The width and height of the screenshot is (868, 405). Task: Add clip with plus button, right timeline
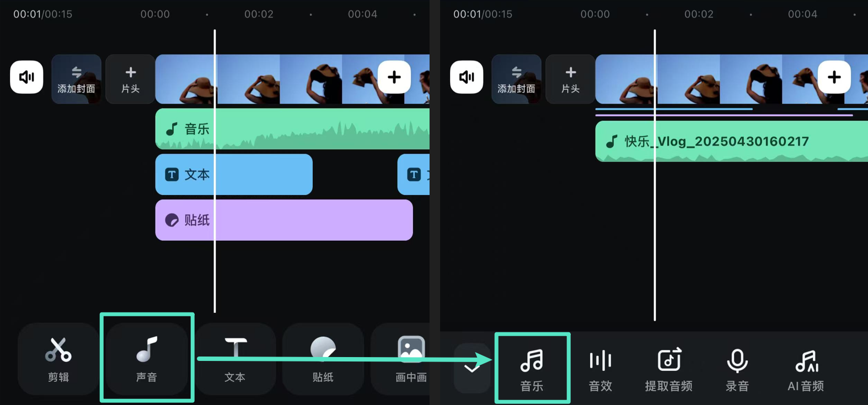pyautogui.click(x=834, y=77)
